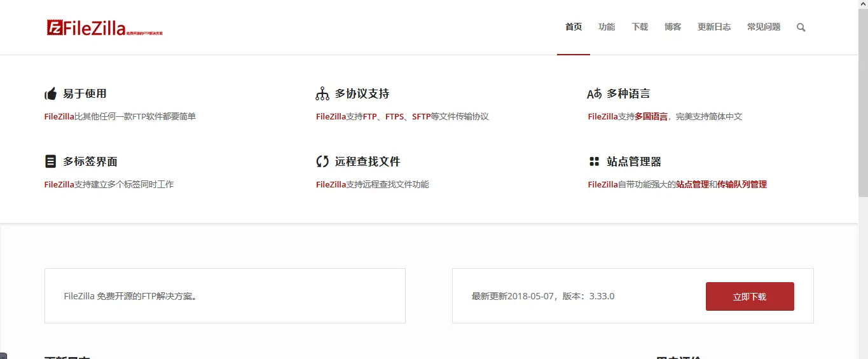Click the thumbs-up icon beside 易于使用

point(51,94)
